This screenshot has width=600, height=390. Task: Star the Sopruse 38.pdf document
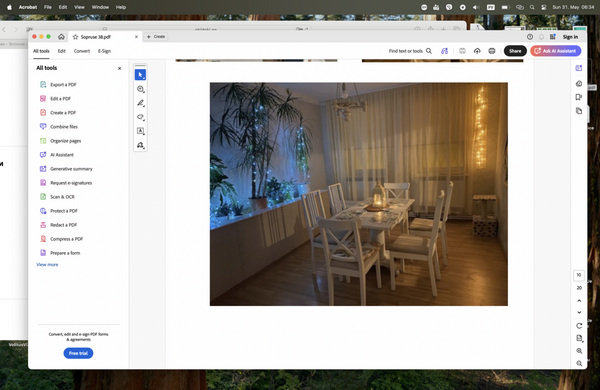[75, 37]
